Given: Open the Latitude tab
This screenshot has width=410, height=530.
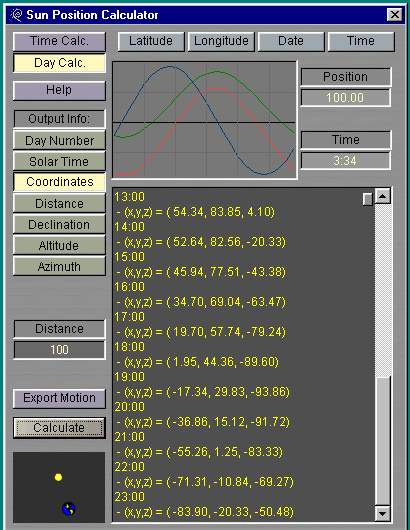Looking at the screenshot, I should tap(151, 41).
